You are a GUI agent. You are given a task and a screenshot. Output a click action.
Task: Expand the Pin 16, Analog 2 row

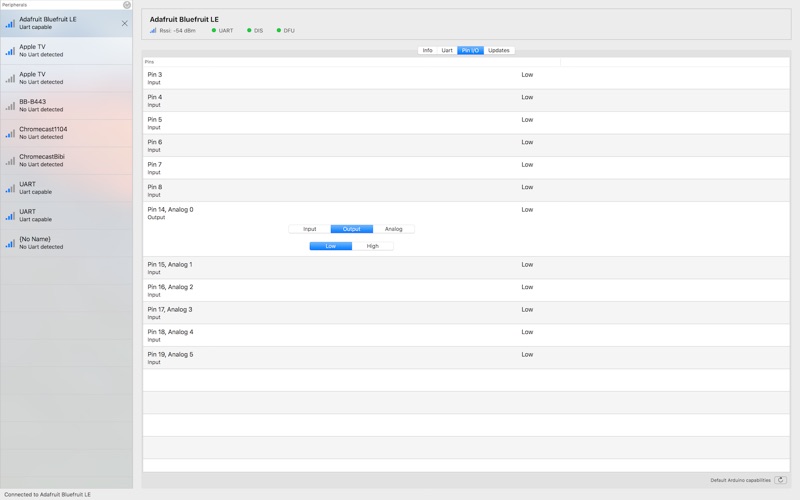[466, 290]
